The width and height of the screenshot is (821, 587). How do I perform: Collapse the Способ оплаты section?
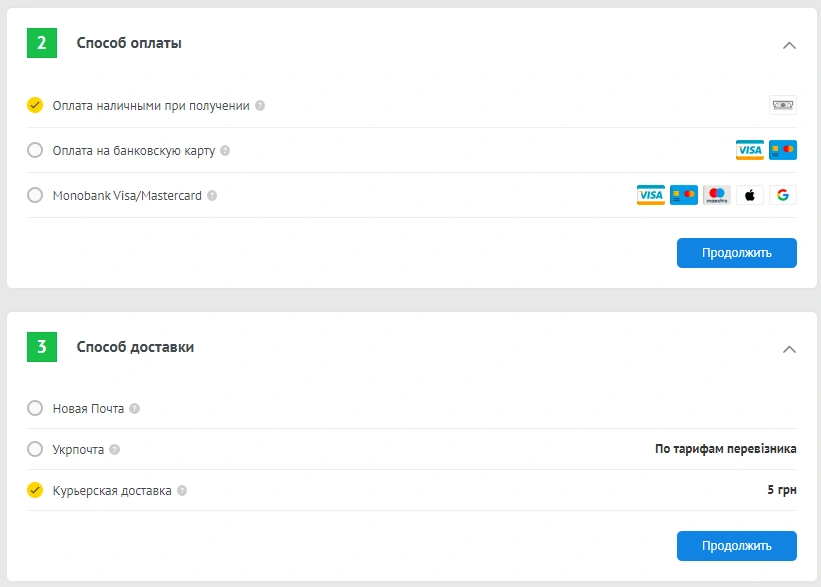click(790, 45)
